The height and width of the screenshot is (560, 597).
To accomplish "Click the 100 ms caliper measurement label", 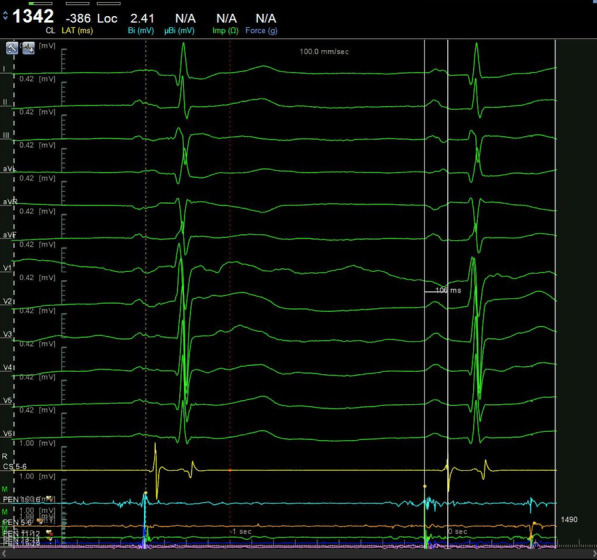I will [448, 290].
